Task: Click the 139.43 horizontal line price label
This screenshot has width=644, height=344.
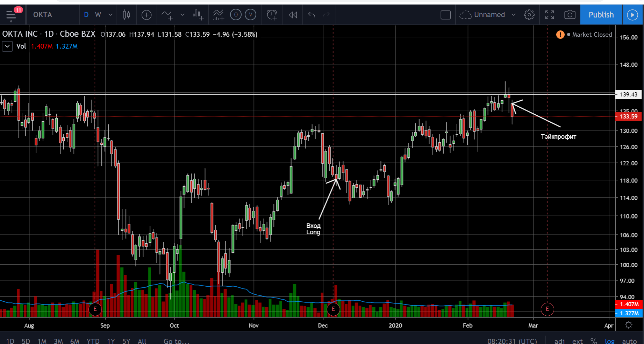Action: (x=629, y=94)
